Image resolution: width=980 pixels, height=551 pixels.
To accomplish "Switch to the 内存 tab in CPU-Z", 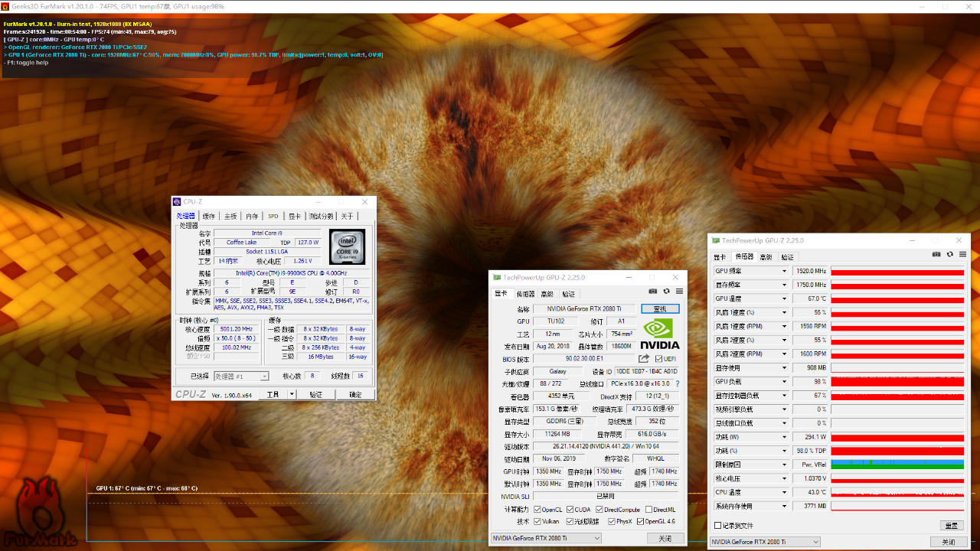I will click(252, 217).
